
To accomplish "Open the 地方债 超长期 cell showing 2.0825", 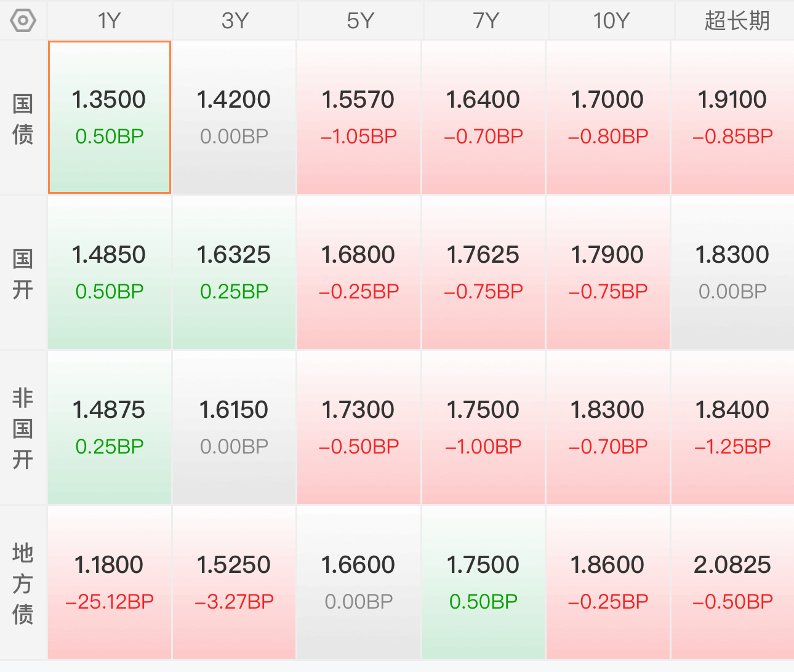I will (732, 583).
